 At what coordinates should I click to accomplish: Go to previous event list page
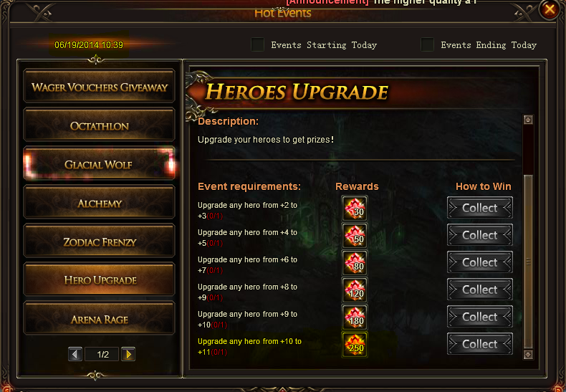(x=75, y=355)
